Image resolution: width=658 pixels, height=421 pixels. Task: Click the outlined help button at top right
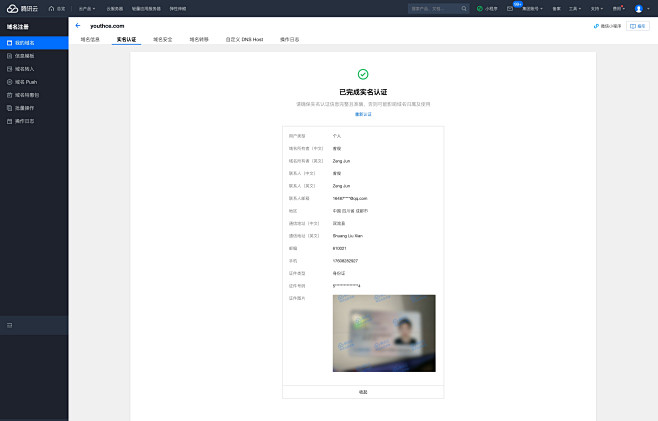[x=638, y=26]
